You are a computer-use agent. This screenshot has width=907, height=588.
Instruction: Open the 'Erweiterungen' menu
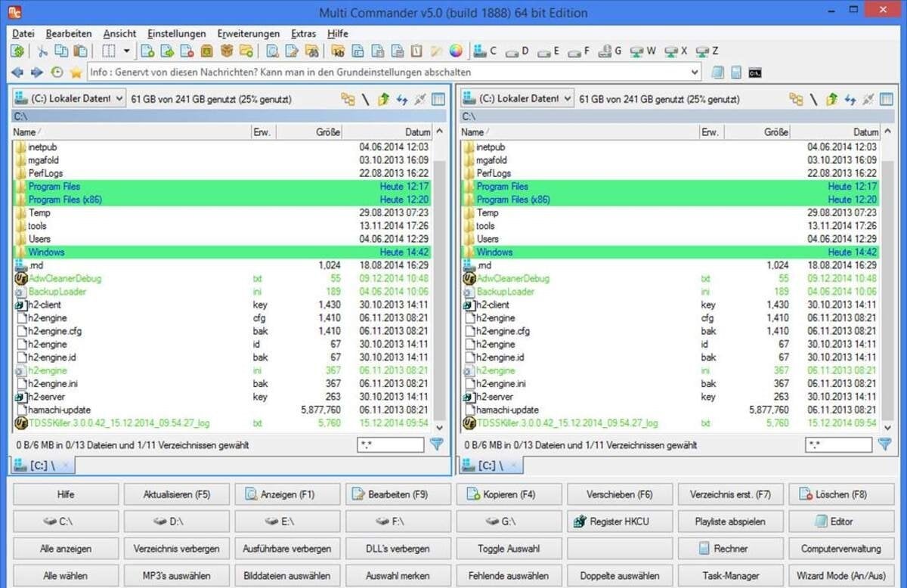[249, 33]
